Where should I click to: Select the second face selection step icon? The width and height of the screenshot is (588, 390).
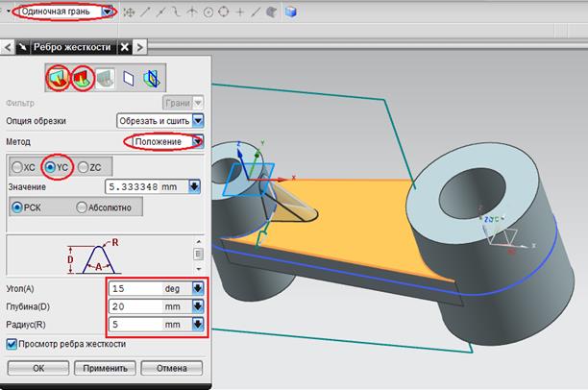[x=82, y=77]
